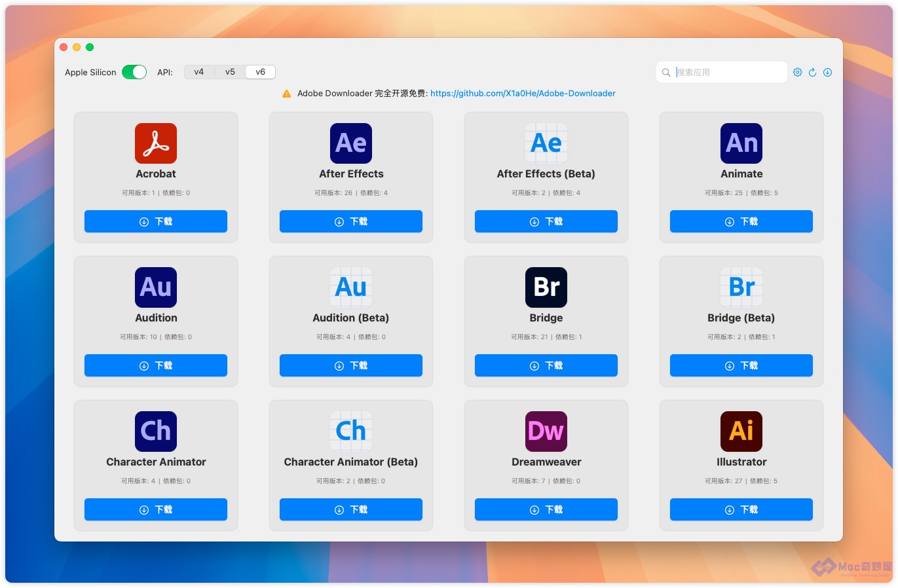Click the Character Animator icon
The height and width of the screenshot is (588, 898).
[x=156, y=432]
